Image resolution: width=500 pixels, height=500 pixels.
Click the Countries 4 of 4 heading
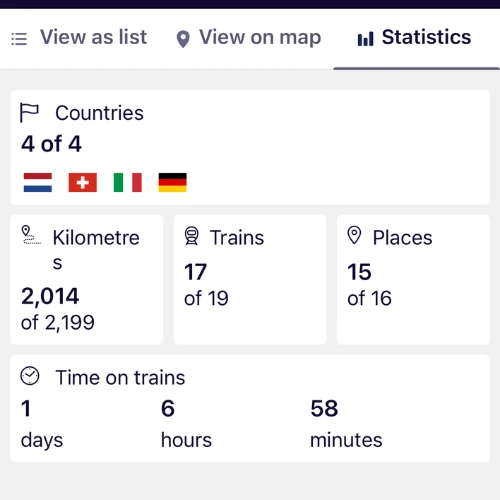82,128
